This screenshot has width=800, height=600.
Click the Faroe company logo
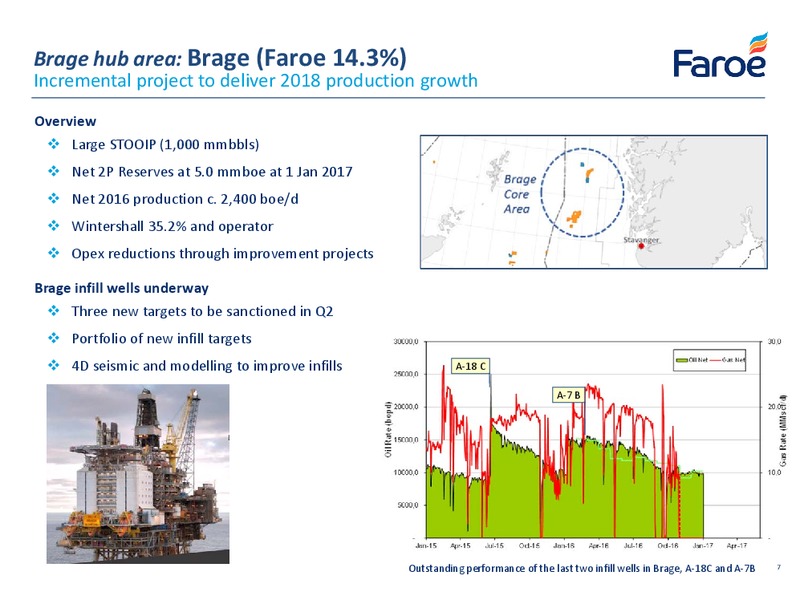(x=720, y=56)
